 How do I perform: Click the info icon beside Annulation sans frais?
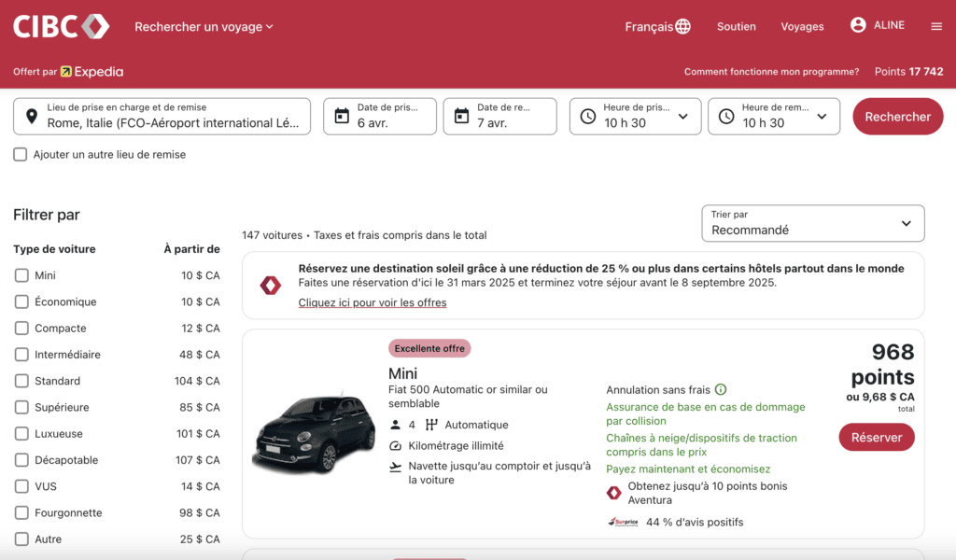tap(721, 389)
